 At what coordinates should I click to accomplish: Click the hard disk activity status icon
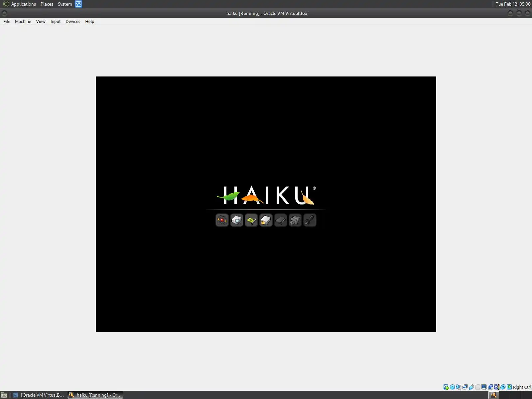(x=446, y=387)
